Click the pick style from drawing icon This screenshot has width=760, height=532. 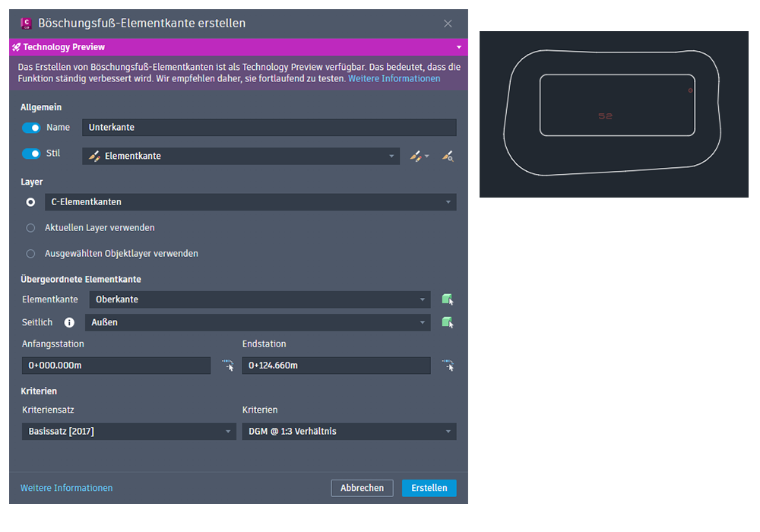point(448,156)
